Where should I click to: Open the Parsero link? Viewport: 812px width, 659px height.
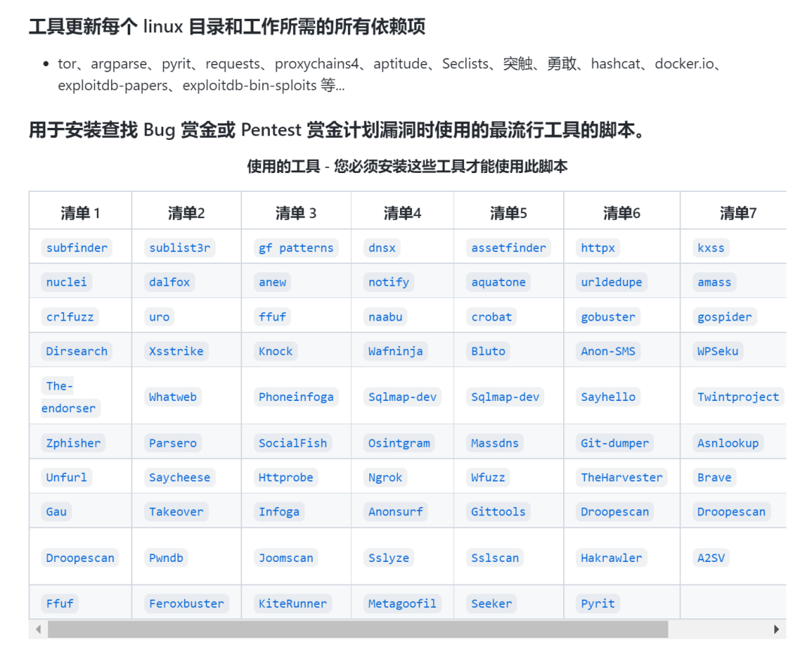[172, 443]
